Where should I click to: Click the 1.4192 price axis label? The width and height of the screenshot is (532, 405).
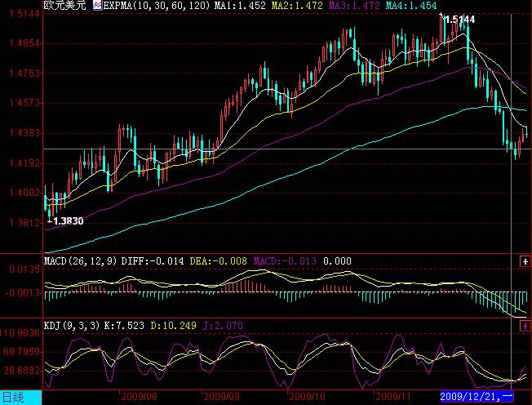[x=24, y=163]
